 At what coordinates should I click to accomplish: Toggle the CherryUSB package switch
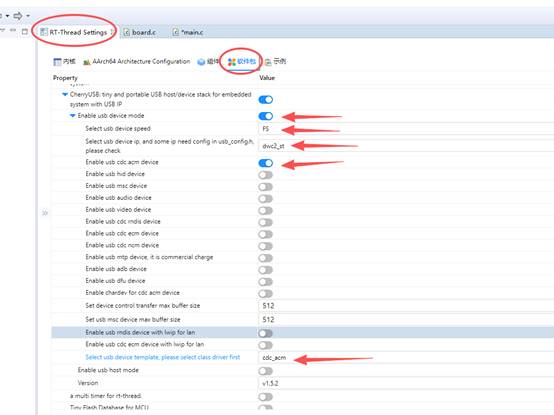pos(266,100)
